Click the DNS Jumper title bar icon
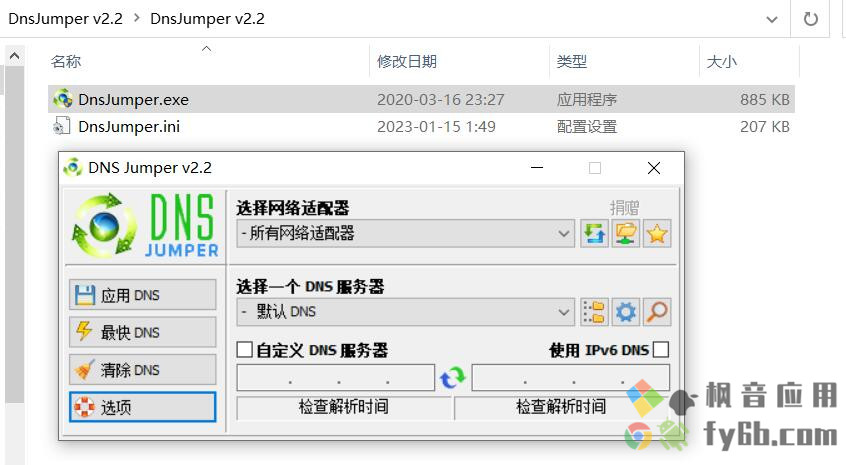The image size is (846, 465). [x=73, y=168]
